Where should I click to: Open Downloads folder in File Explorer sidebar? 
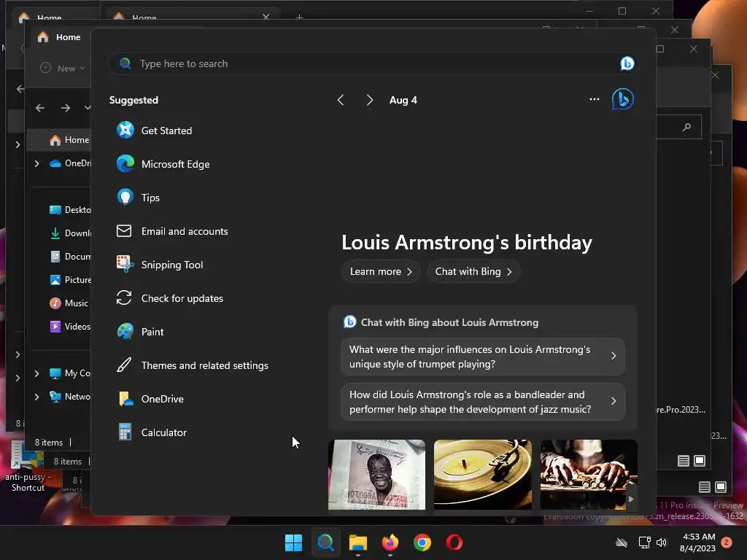pos(70,233)
